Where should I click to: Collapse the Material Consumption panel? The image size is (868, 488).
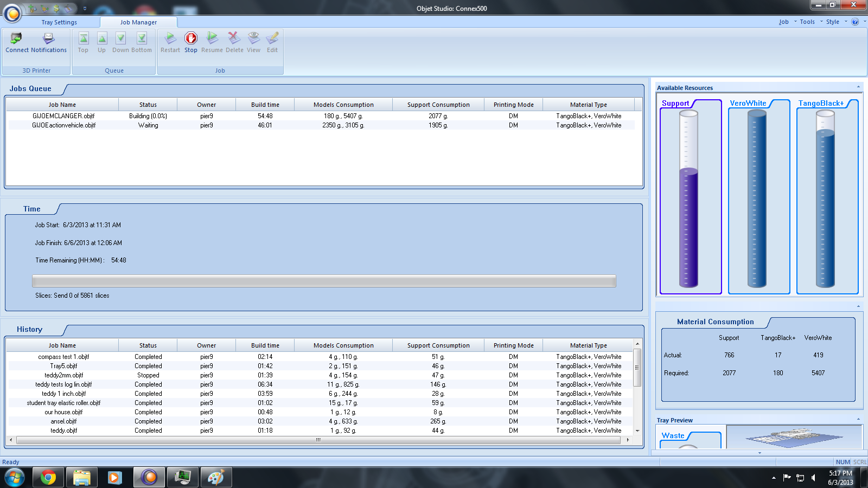pos(858,306)
